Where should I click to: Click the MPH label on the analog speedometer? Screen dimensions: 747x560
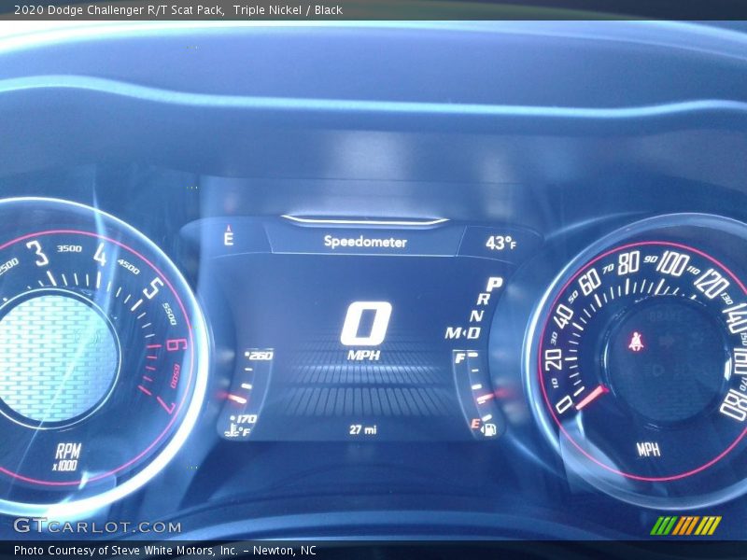648,450
